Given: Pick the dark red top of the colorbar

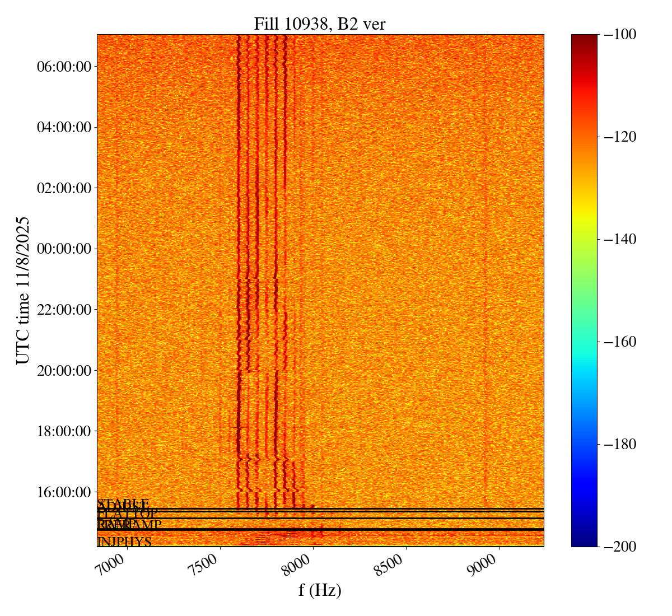Looking at the screenshot, I should pos(584,38).
